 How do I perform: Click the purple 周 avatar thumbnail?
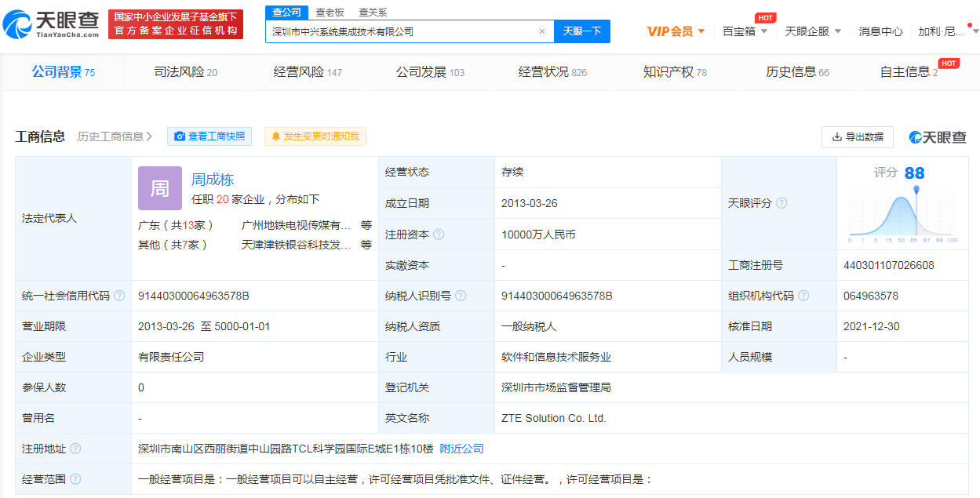coord(160,187)
